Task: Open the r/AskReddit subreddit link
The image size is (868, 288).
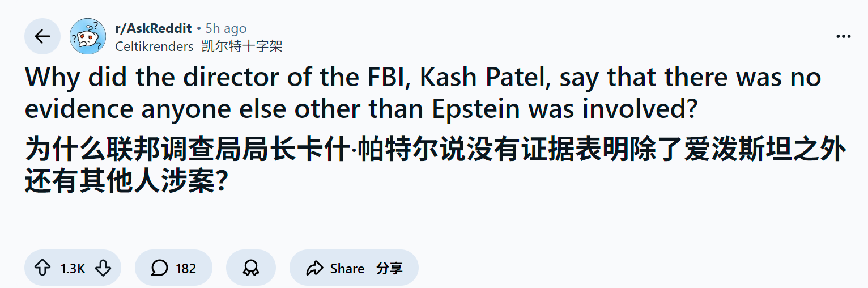Action: point(153,28)
